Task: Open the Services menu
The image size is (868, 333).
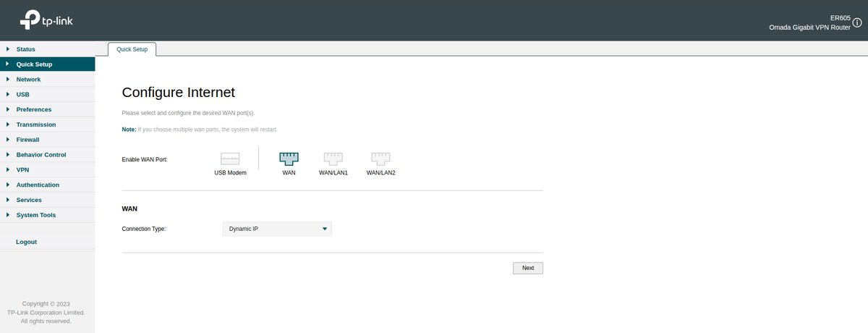Action: (x=47, y=200)
